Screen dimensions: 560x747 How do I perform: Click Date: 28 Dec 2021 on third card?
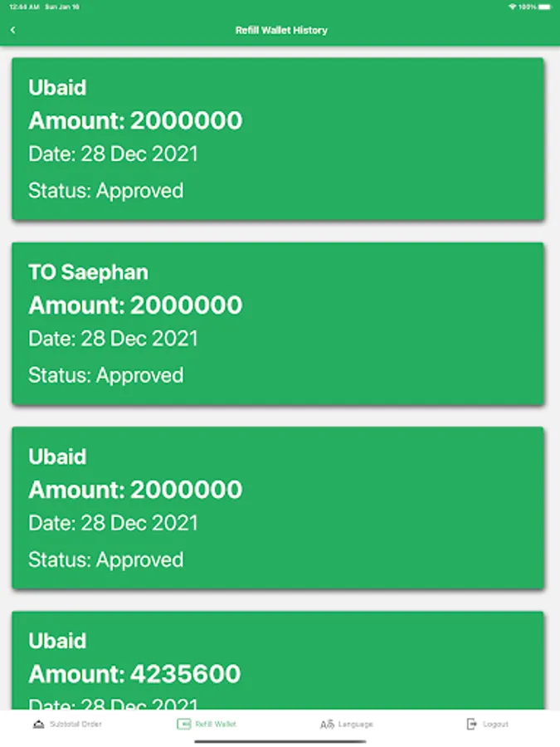coord(113,523)
